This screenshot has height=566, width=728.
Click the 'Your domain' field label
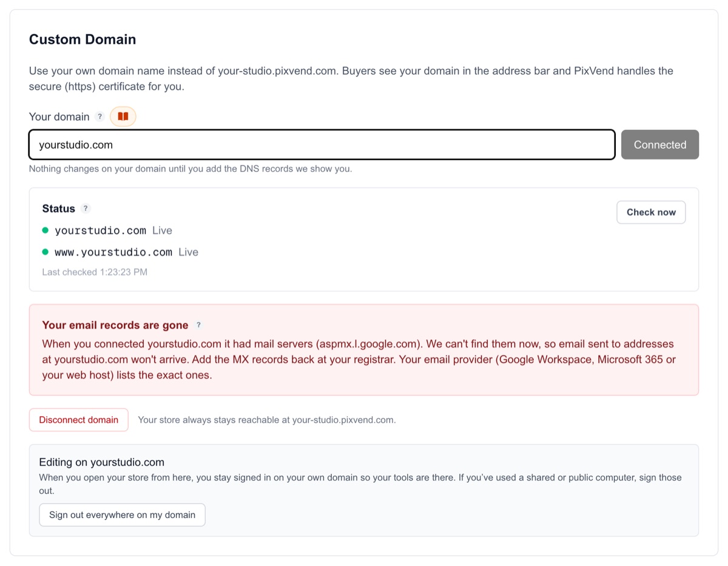click(x=59, y=116)
